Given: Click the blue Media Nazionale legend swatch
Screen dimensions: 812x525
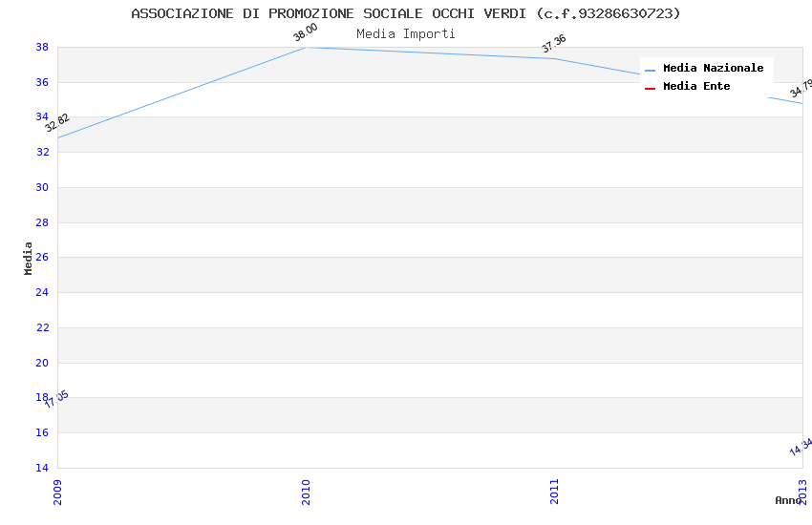Looking at the screenshot, I should (x=650, y=70).
